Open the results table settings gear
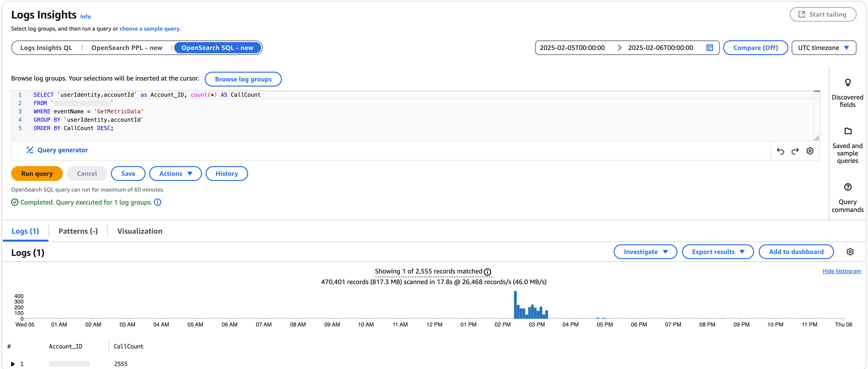This screenshot has height=369, width=868. click(x=850, y=252)
